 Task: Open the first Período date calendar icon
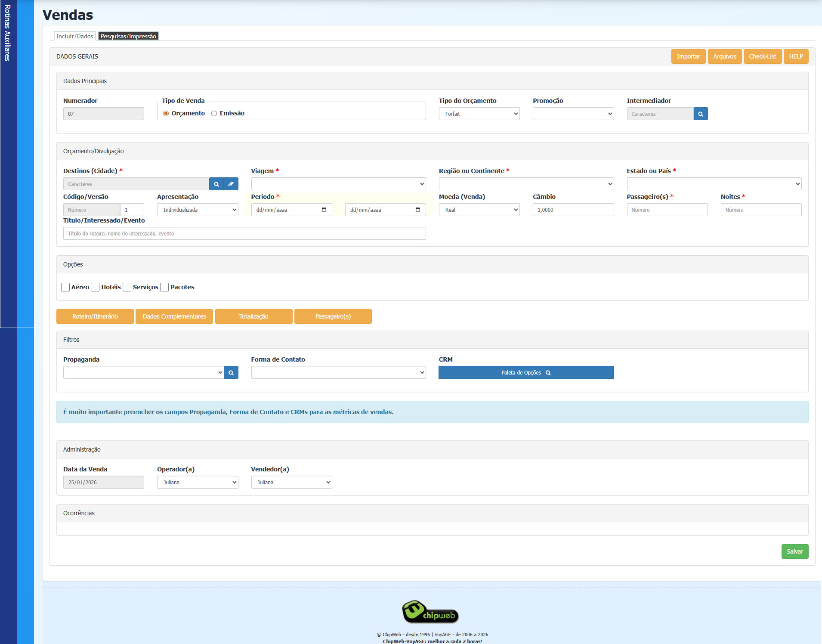pos(324,210)
